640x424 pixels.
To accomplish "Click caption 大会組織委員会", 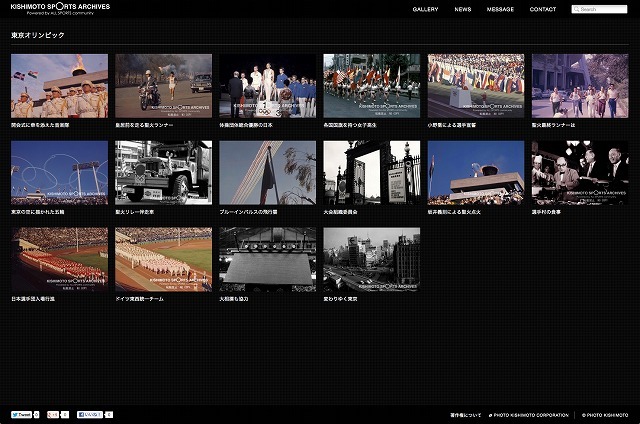I will tap(340, 212).
